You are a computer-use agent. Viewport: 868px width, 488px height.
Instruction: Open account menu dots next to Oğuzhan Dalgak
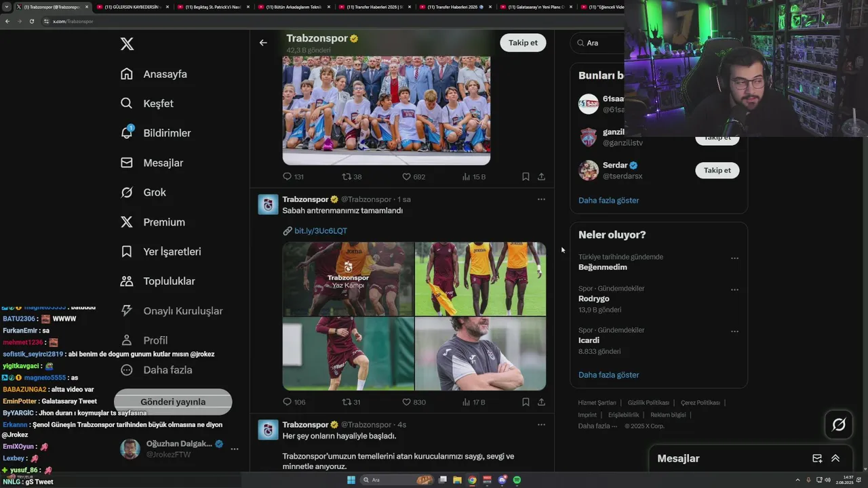(x=235, y=449)
